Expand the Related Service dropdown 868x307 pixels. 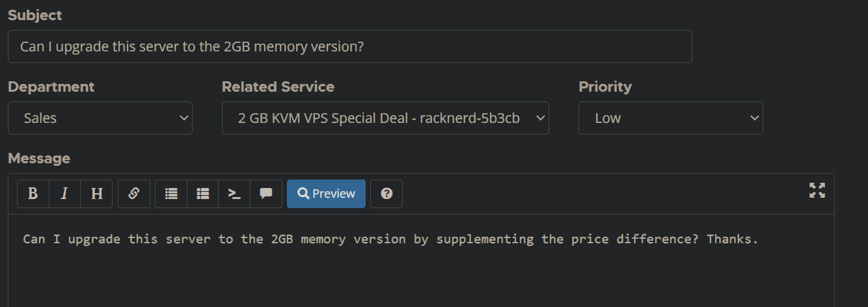tap(385, 118)
